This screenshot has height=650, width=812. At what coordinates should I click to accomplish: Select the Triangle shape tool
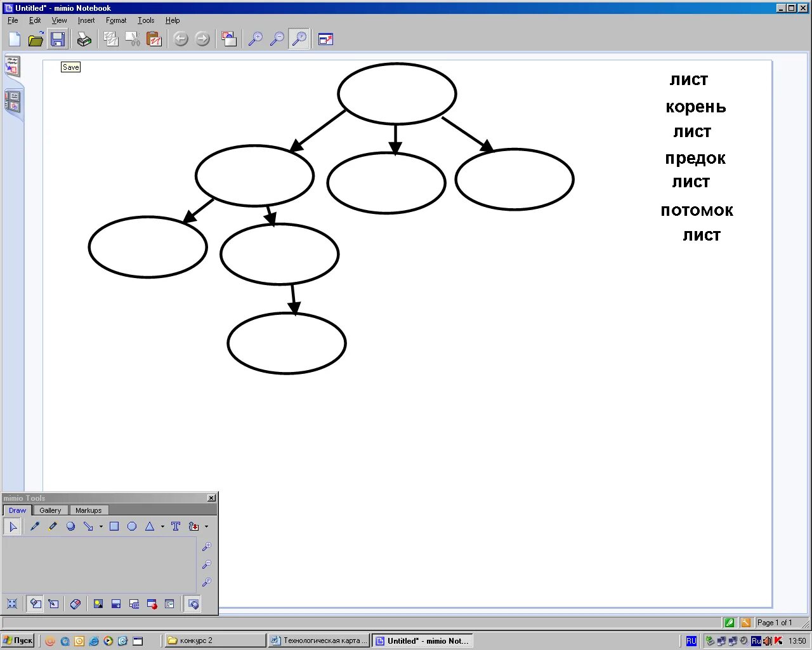[150, 526]
